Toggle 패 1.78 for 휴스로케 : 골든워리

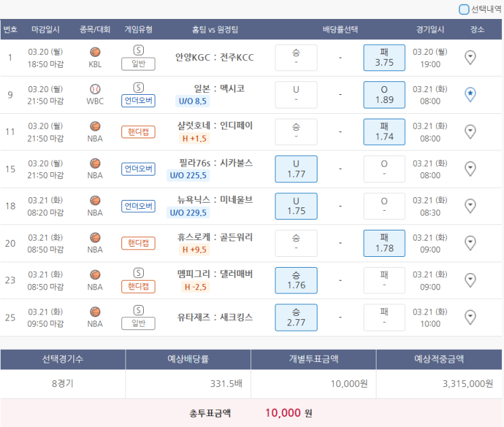tap(384, 243)
